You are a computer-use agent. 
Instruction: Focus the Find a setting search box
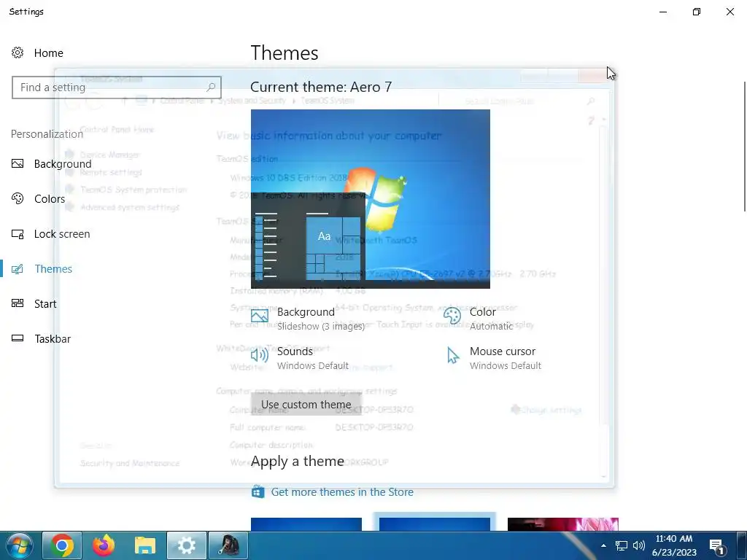point(117,87)
